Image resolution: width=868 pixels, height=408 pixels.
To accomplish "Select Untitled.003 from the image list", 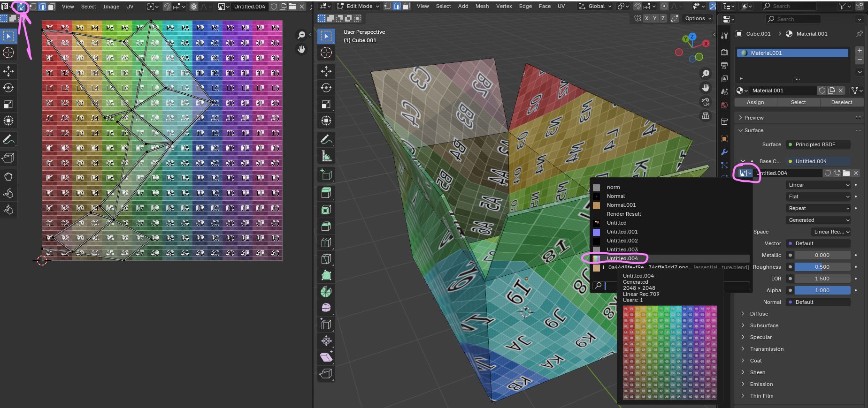I will [x=622, y=249].
